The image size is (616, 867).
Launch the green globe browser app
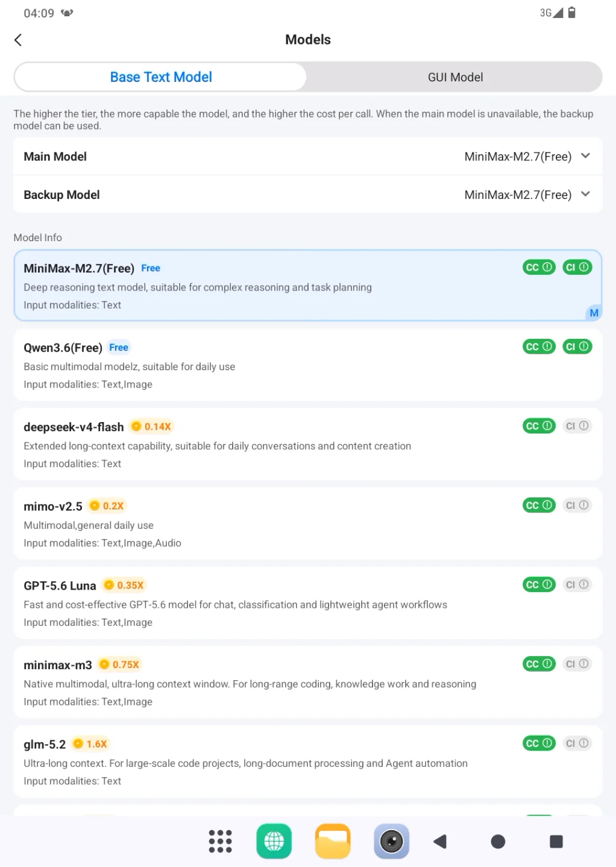[274, 841]
